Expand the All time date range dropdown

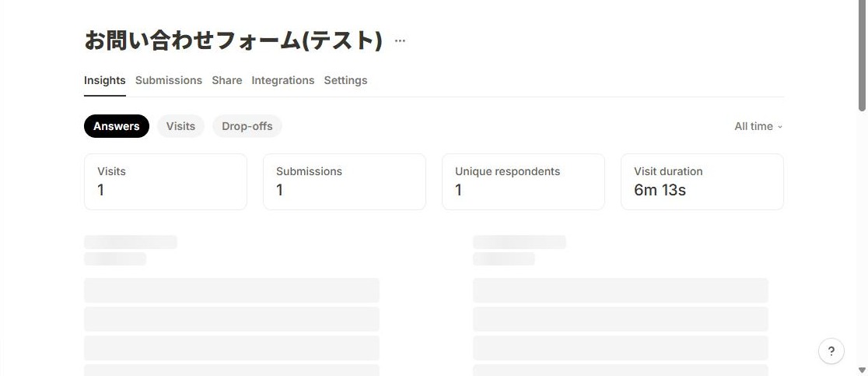tap(758, 126)
